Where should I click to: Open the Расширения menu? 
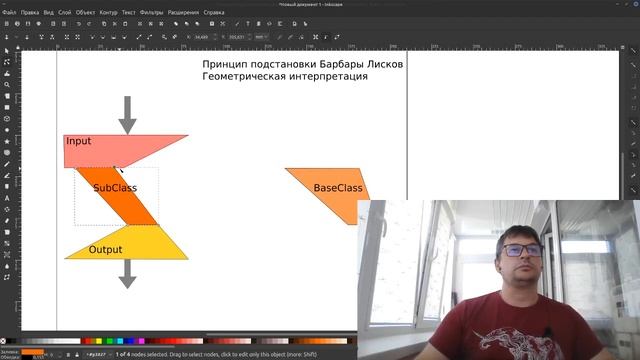coord(183,13)
